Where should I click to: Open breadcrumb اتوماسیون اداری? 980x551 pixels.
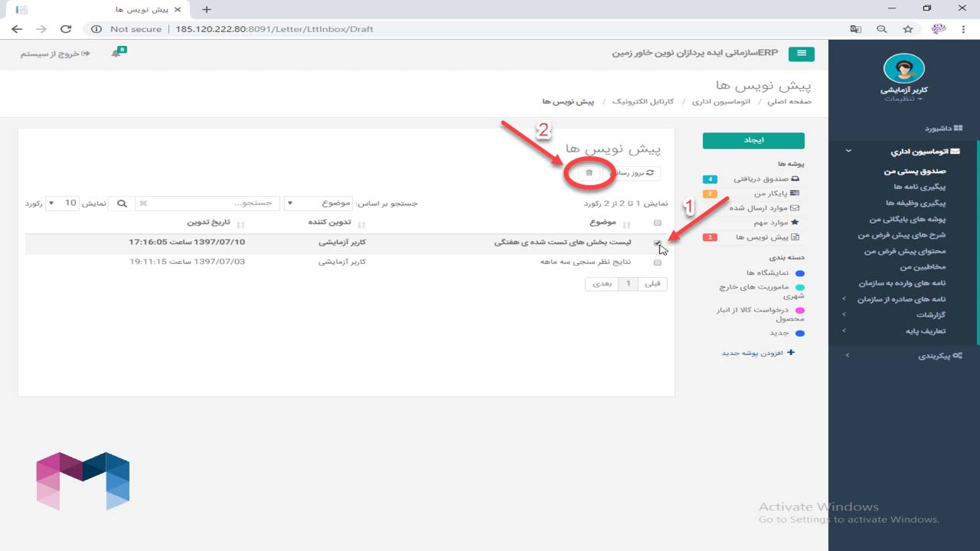[x=720, y=101]
